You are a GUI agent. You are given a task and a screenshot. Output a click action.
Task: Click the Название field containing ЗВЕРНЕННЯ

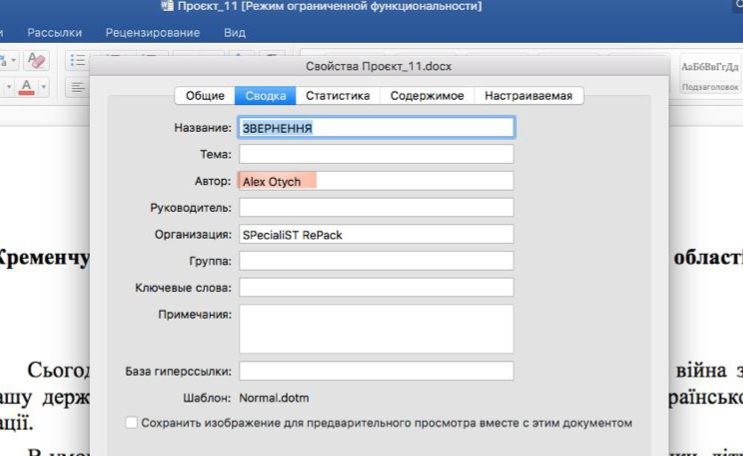(376, 128)
